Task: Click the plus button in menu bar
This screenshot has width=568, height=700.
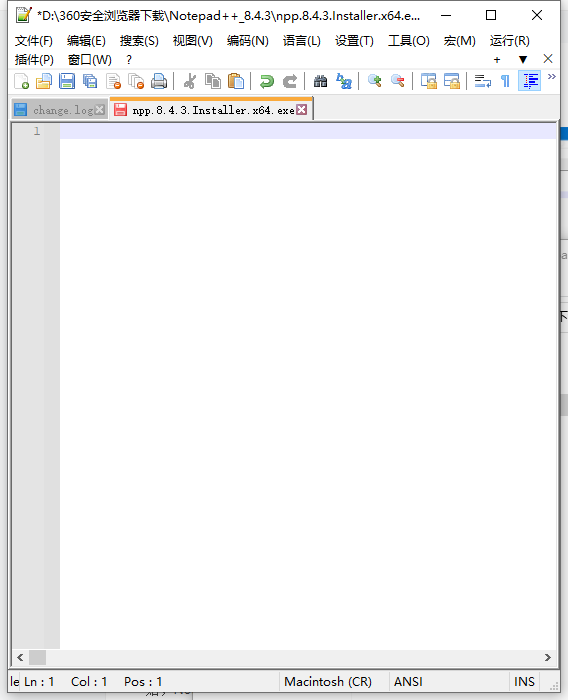Action: tap(497, 59)
